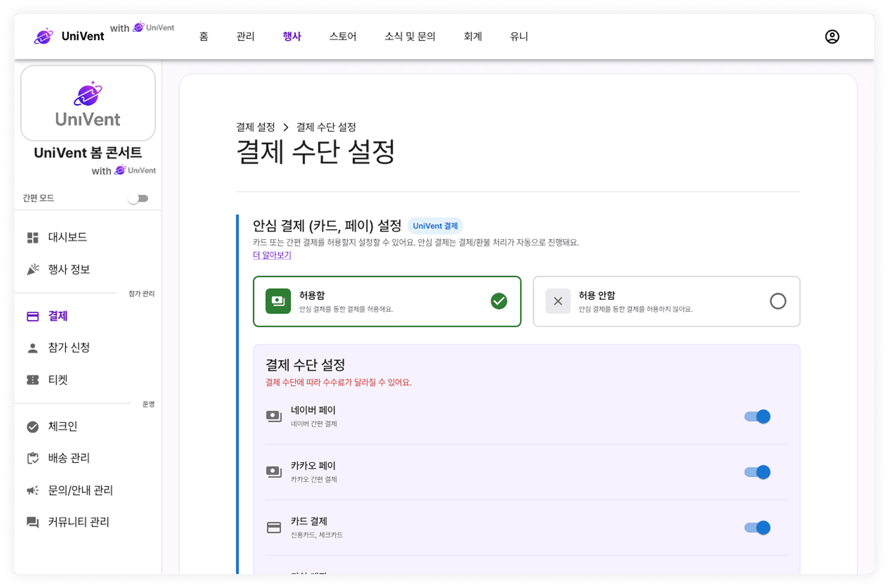The width and height of the screenshot is (888, 588).
Task: Click the UniVent 결제 badge
Action: [x=435, y=226]
